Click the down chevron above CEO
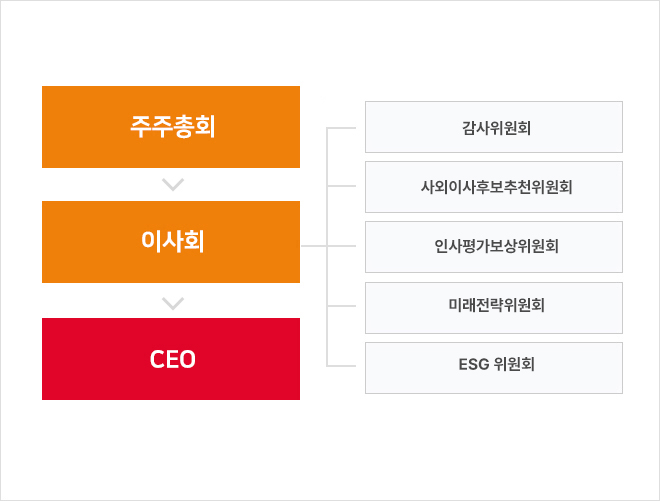The image size is (660, 501). click(x=172, y=301)
